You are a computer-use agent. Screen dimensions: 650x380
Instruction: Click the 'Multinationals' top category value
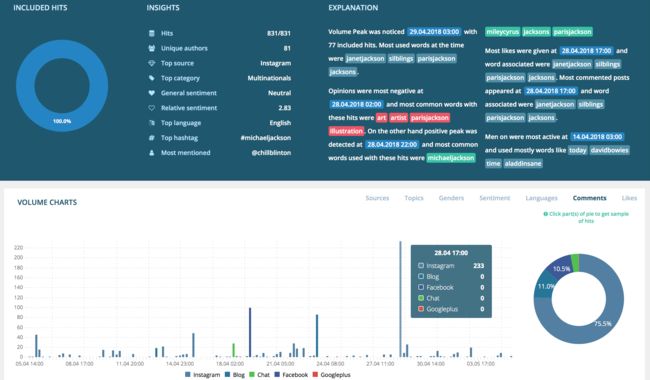(269, 78)
